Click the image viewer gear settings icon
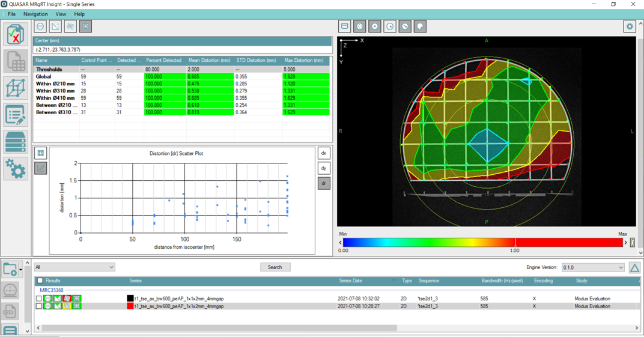Viewport: 644px width, 337px height. click(629, 26)
